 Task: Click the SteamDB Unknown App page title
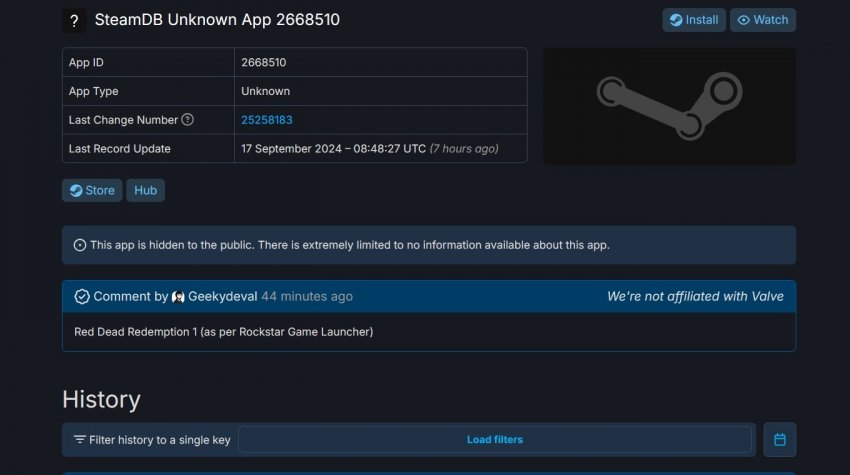[x=217, y=20]
